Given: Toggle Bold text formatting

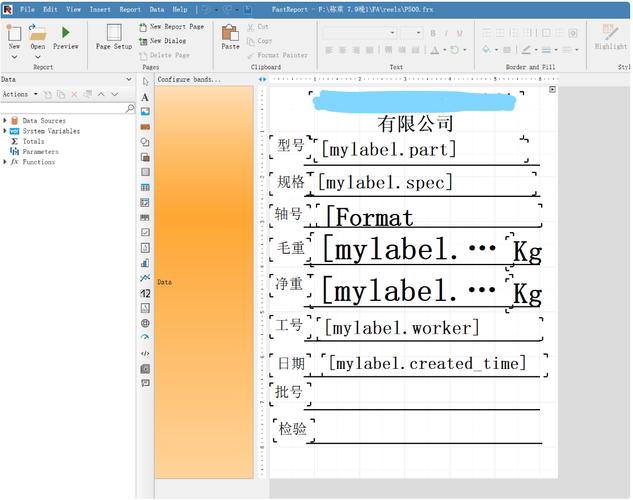Looking at the screenshot, I should 433,33.
